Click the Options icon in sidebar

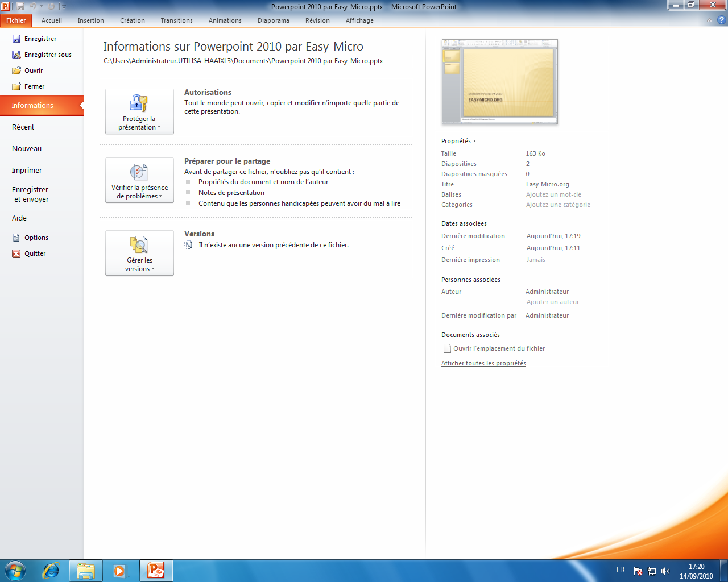click(16, 238)
